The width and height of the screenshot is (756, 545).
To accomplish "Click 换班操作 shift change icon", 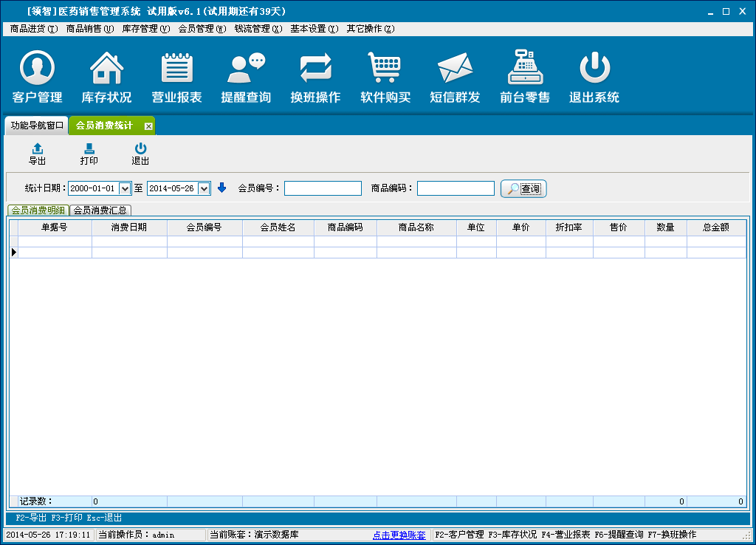I will point(315,69).
